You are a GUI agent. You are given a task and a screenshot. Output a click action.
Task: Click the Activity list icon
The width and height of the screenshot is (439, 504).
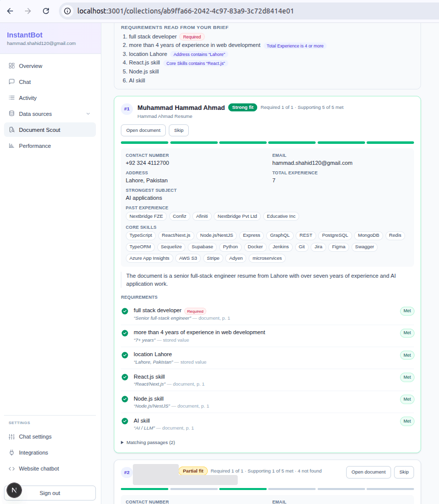(12, 98)
